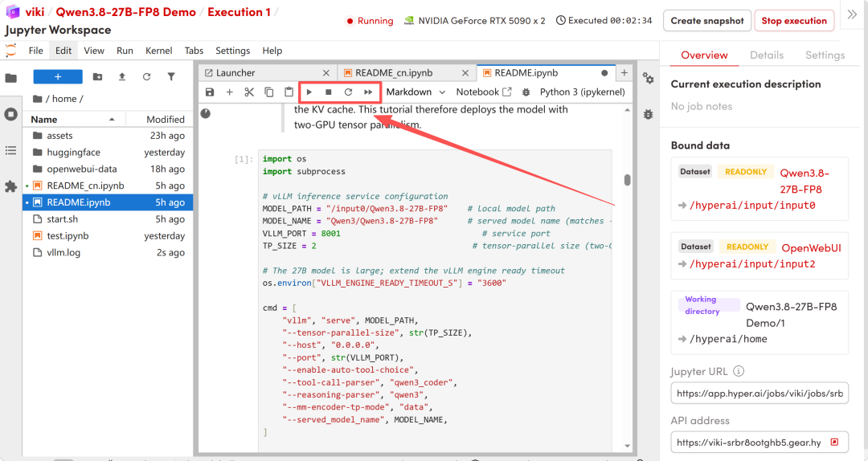The height and width of the screenshot is (461, 868).
Task: Open the assets folder
Action: [108, 136]
